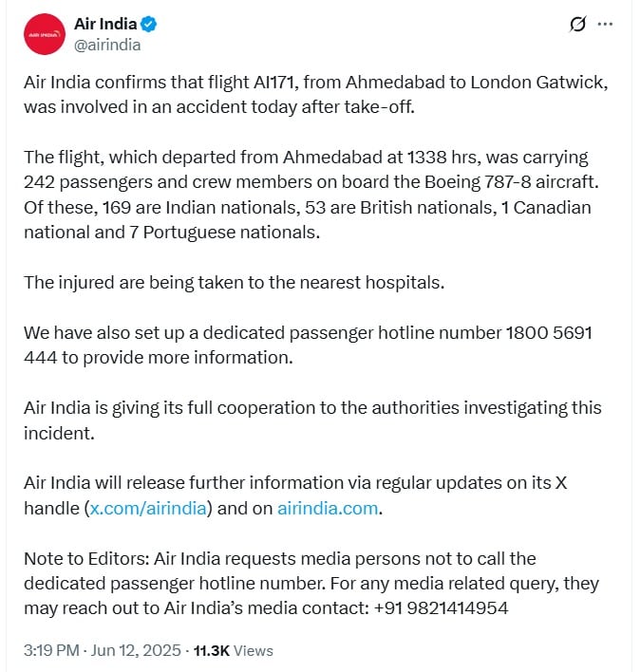
Task: Follow the x.com/airindia link
Action: pos(148,509)
